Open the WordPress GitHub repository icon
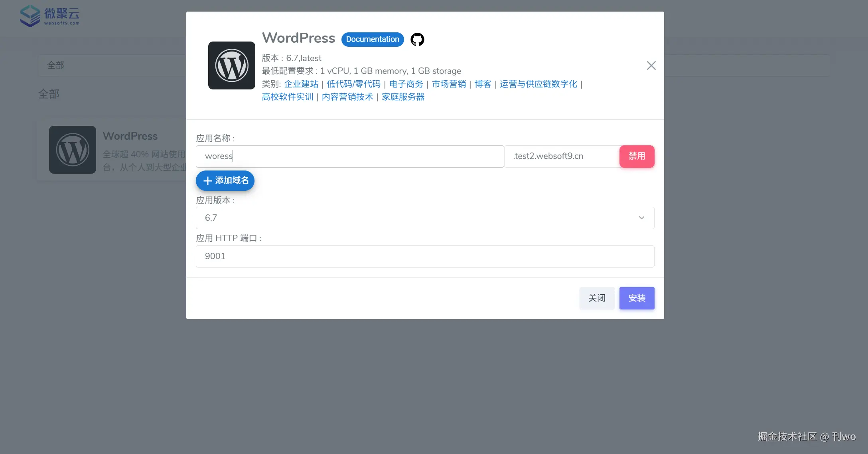Image resolution: width=868 pixels, height=454 pixels. coord(417,39)
